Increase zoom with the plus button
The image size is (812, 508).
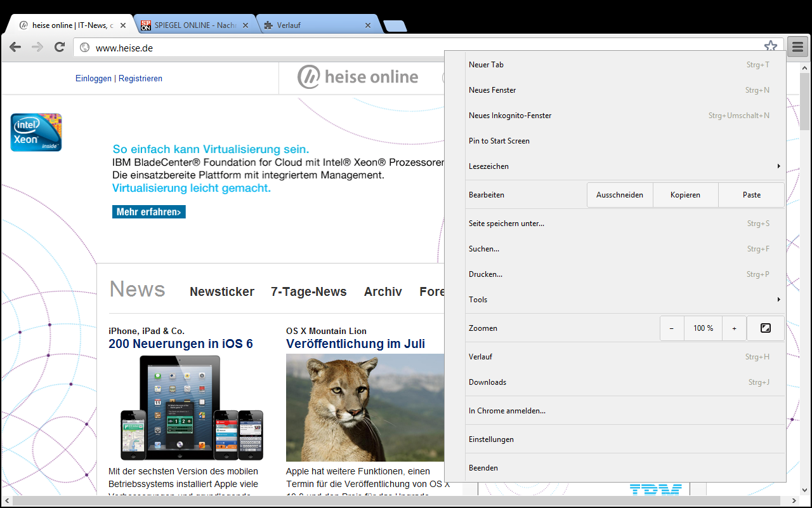click(x=735, y=328)
